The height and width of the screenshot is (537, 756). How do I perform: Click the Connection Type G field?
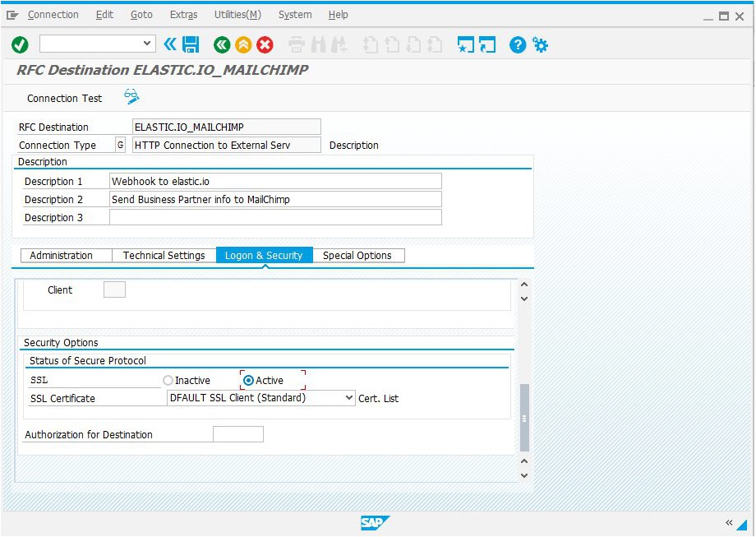click(x=120, y=145)
